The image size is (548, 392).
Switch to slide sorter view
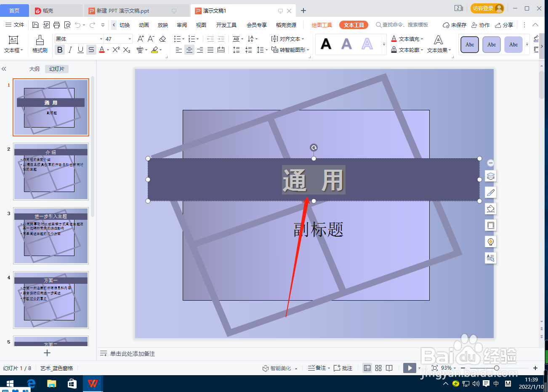pos(378,368)
